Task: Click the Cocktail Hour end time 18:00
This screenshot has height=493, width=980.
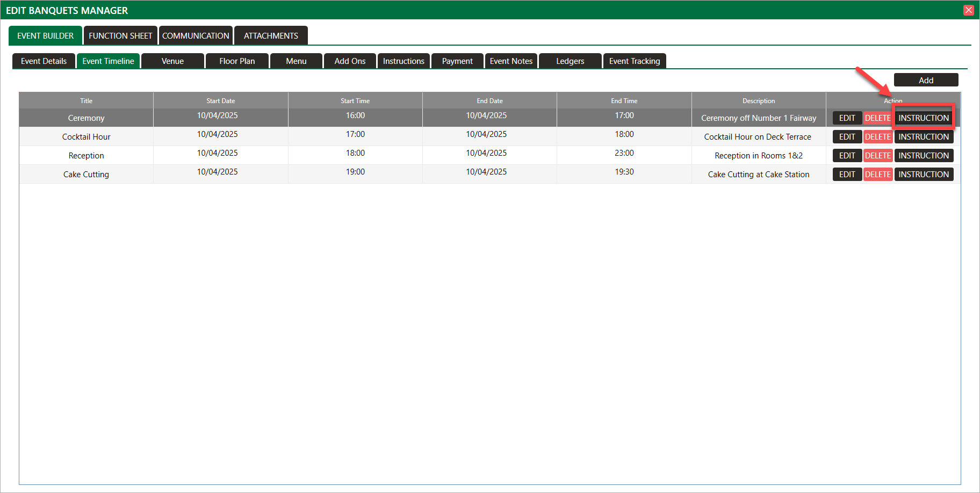Action: 624,134
